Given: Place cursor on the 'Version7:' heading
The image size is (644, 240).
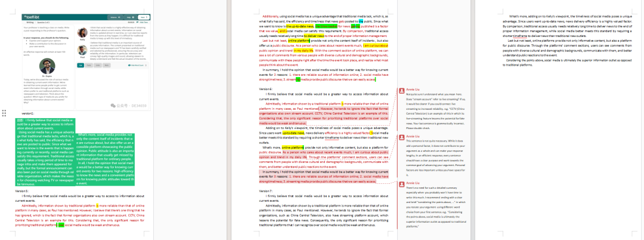Looking at the screenshot, I should (x=266, y=190).
